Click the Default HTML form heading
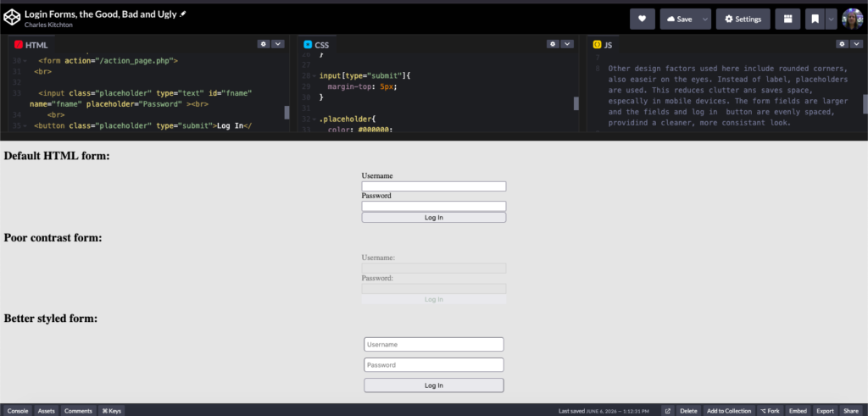 point(57,156)
